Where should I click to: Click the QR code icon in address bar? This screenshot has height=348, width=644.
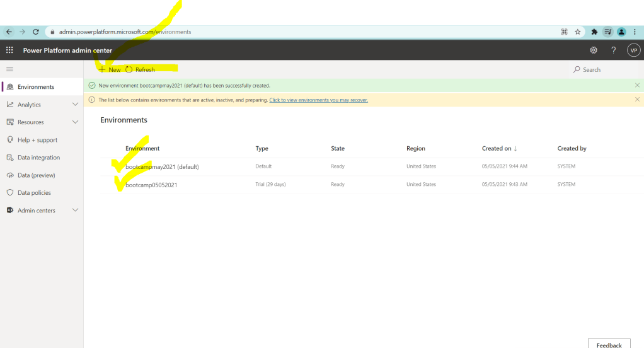[x=565, y=32]
